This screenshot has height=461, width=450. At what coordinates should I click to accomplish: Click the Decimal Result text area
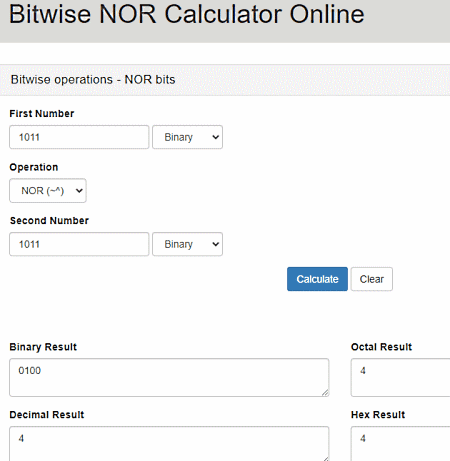tap(169, 444)
